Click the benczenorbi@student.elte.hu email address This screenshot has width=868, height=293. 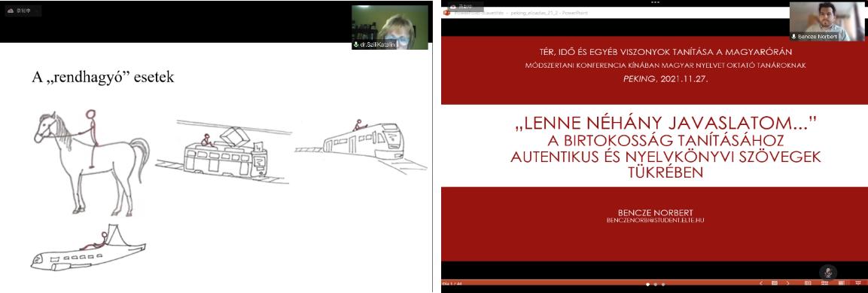tap(655, 221)
